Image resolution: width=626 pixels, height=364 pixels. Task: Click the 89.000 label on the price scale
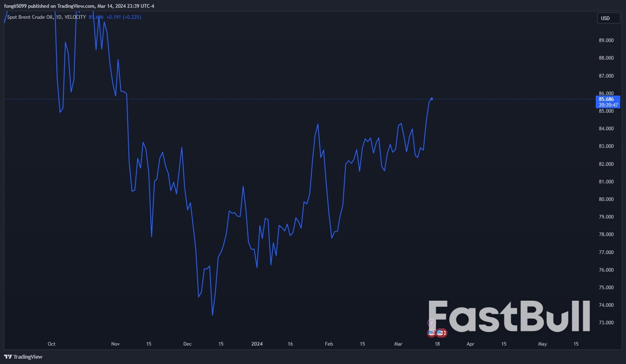(606, 40)
